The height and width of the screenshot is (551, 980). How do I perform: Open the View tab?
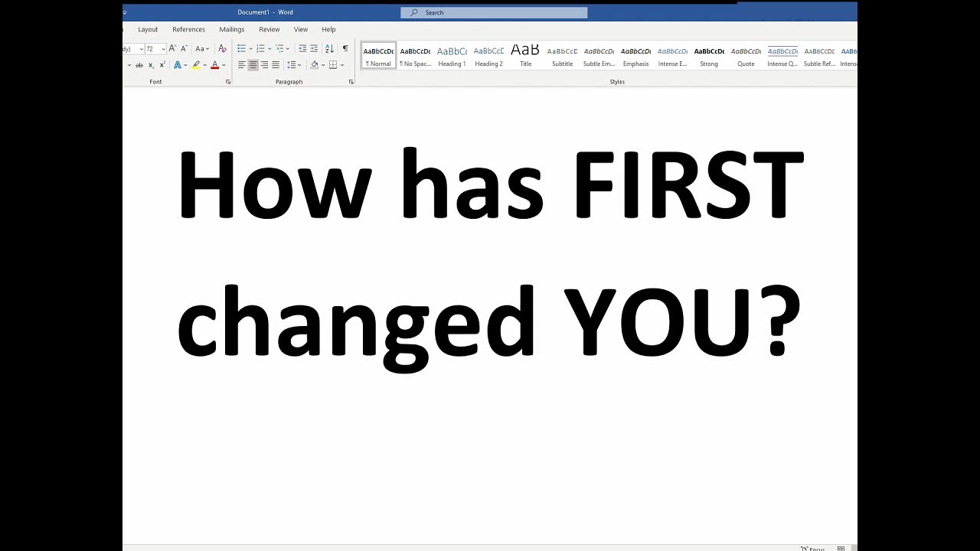point(301,29)
